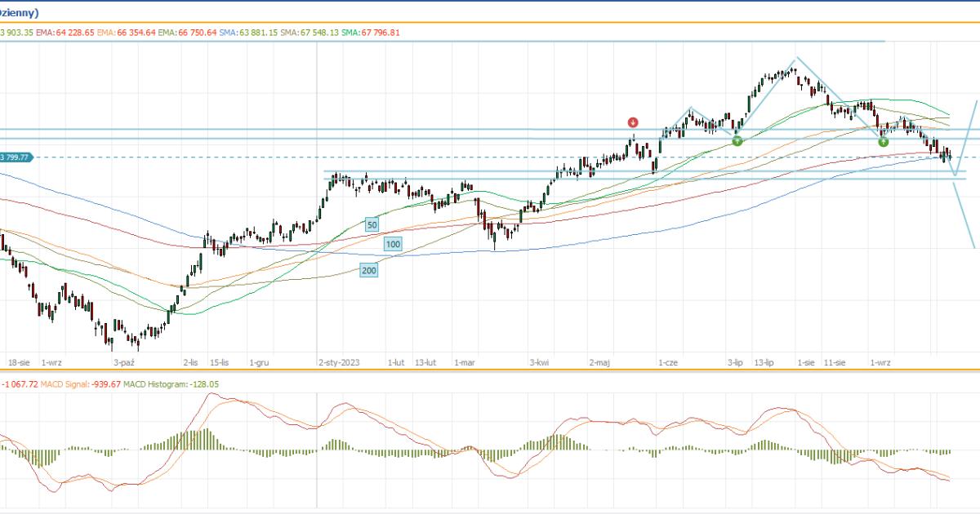Click the 3-paź date on time axis
The height and width of the screenshot is (514, 980).
(x=124, y=361)
